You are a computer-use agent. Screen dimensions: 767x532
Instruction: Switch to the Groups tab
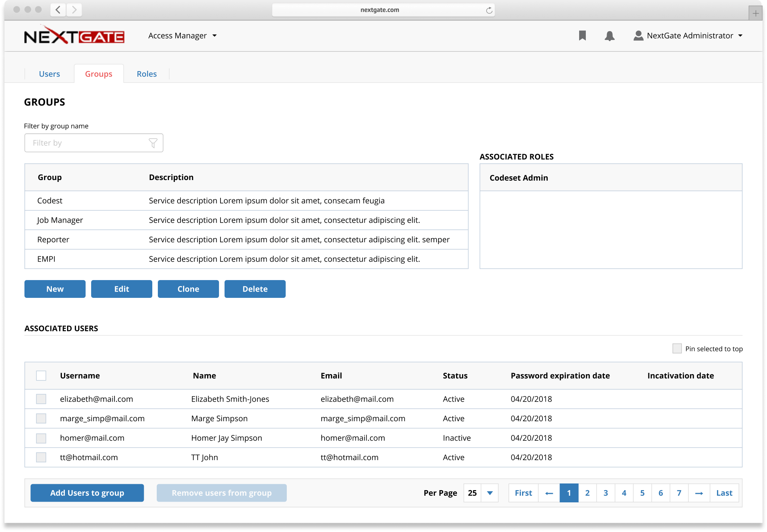(99, 74)
